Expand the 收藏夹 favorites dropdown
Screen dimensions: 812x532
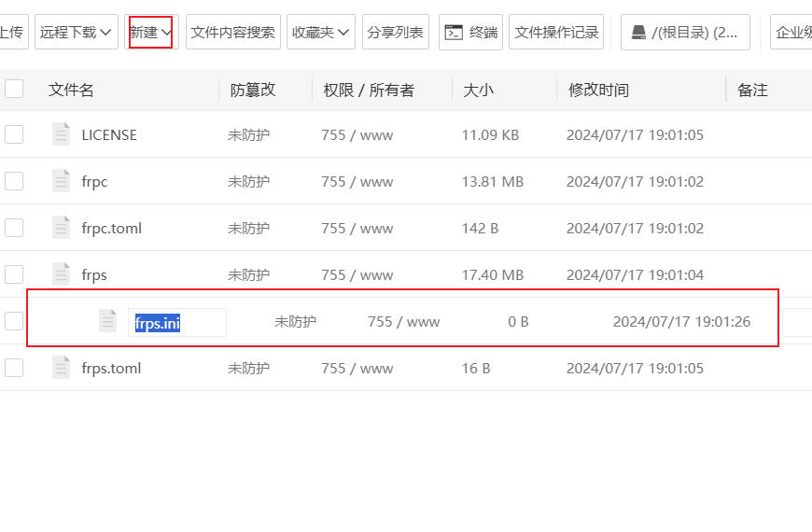[x=320, y=32]
